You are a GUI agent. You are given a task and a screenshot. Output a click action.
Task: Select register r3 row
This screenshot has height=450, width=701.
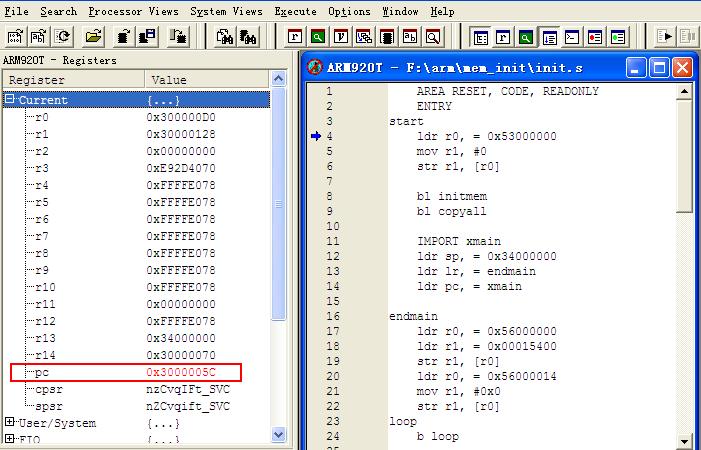(136, 168)
